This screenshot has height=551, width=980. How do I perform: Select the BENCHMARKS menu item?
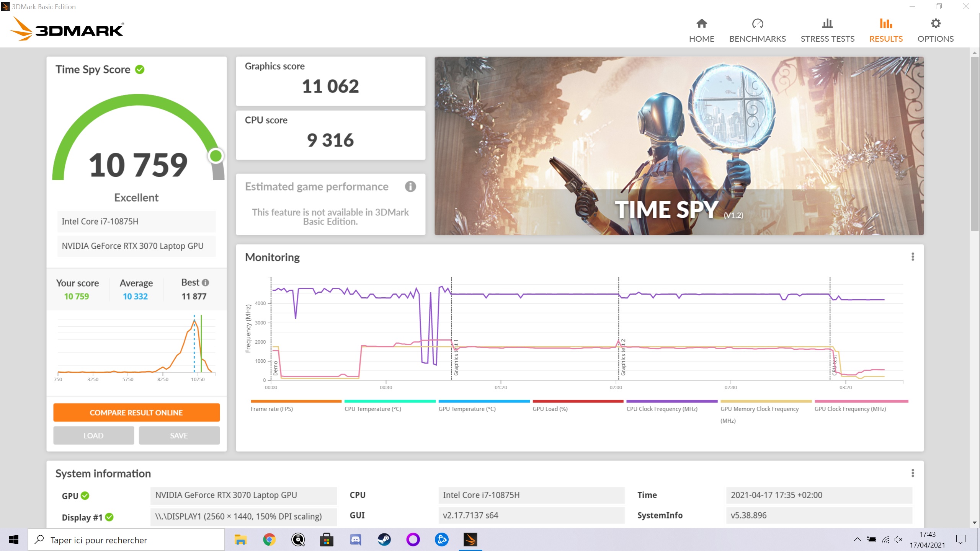757,30
